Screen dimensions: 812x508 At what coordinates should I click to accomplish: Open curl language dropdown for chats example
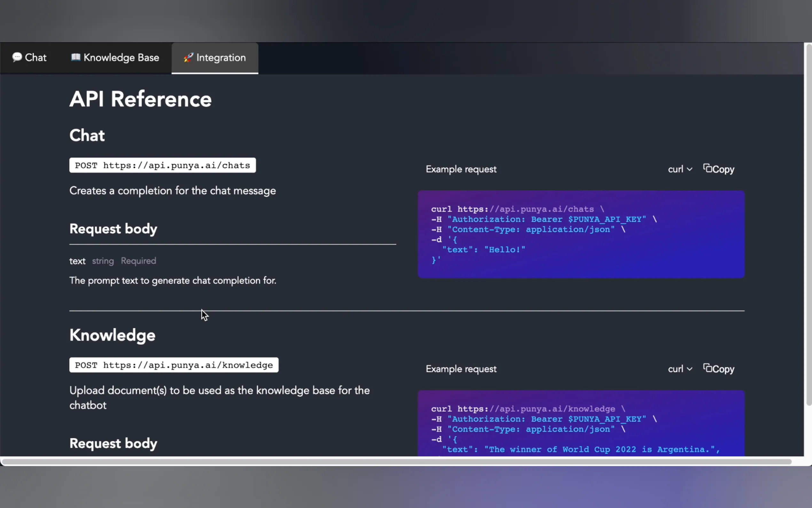(x=680, y=169)
